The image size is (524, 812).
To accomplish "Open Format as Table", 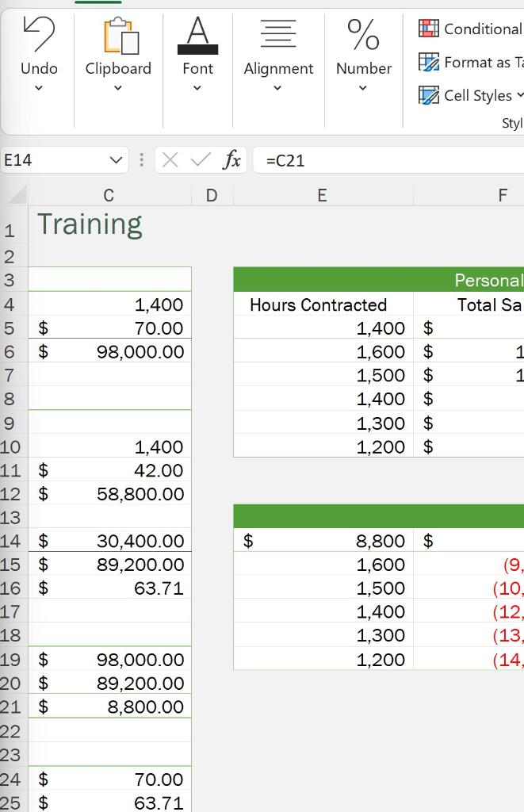I will 471,62.
